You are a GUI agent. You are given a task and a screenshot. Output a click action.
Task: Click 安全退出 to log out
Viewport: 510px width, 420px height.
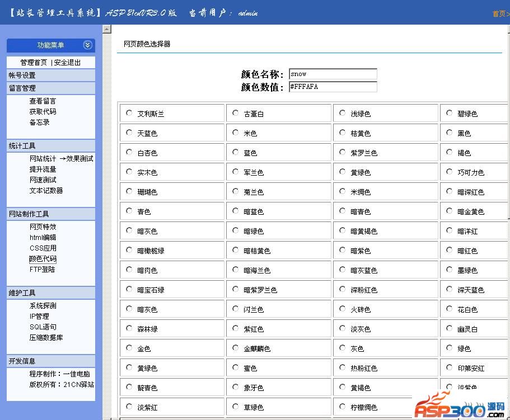click(x=67, y=63)
